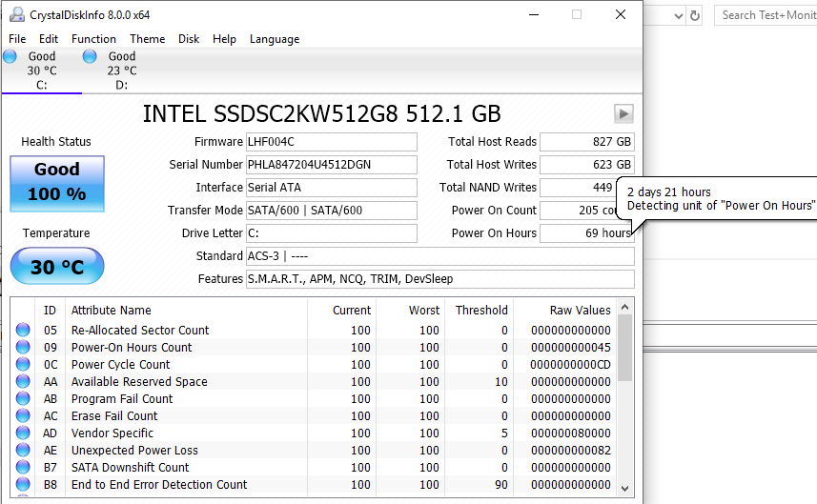
Task: Click status icon for Program Fail Count
Action: pyautogui.click(x=23, y=398)
